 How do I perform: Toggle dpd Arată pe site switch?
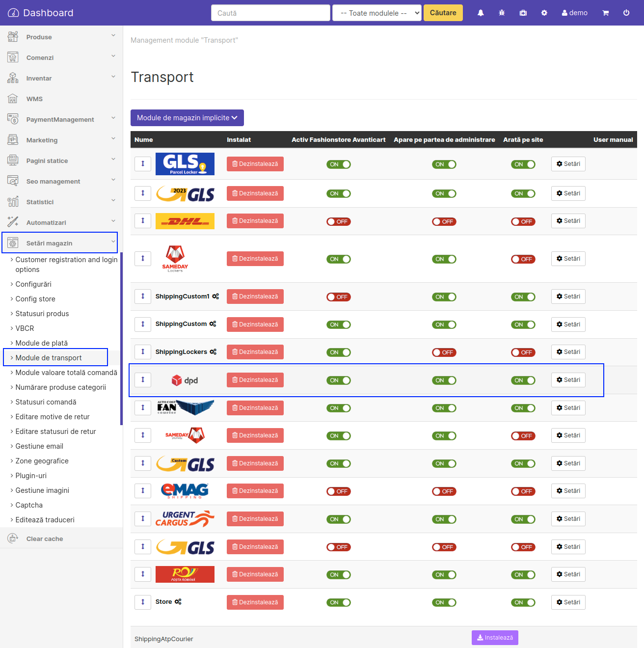tap(523, 380)
